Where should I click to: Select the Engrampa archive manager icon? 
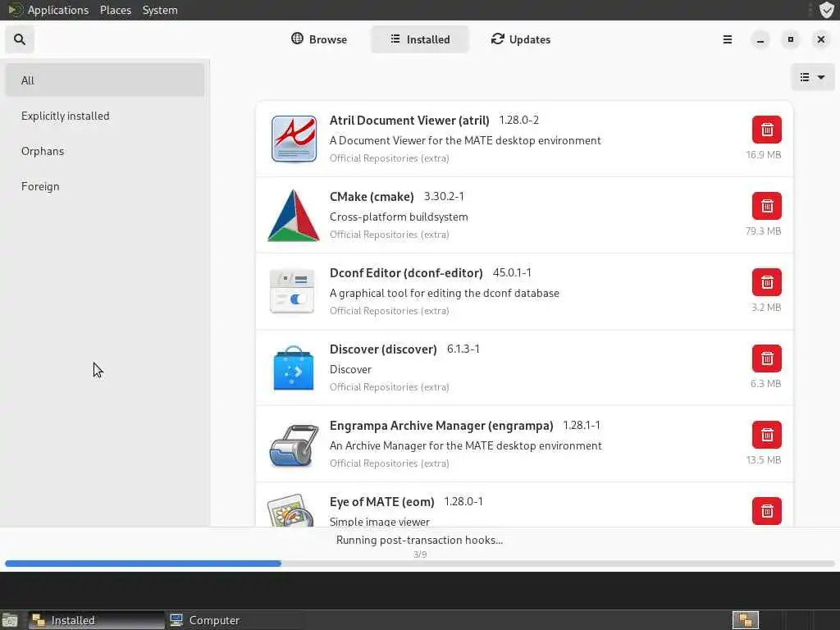pyautogui.click(x=292, y=445)
